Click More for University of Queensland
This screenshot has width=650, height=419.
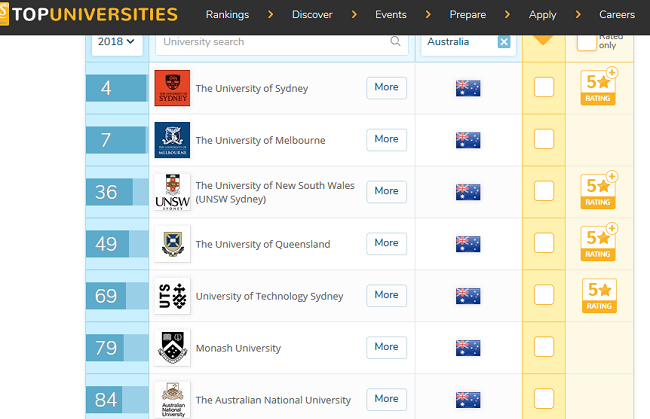pyautogui.click(x=386, y=243)
